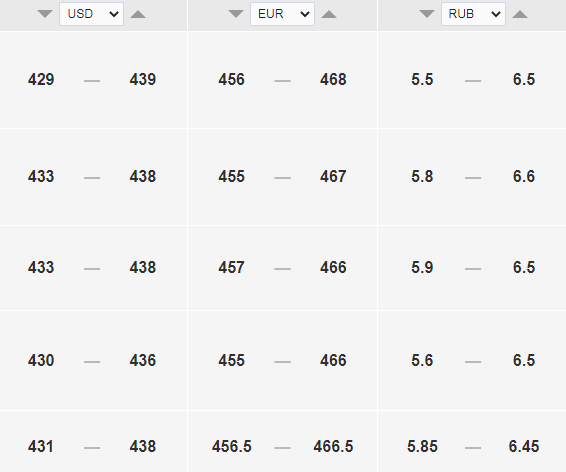This screenshot has height=472, width=566.
Task: Select RUB buy rate 5.85
Action: [x=422, y=446]
